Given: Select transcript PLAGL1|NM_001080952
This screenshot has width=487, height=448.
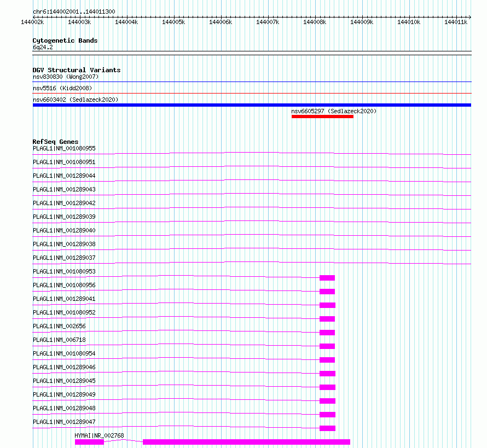Looking at the screenshot, I should tap(64, 312).
